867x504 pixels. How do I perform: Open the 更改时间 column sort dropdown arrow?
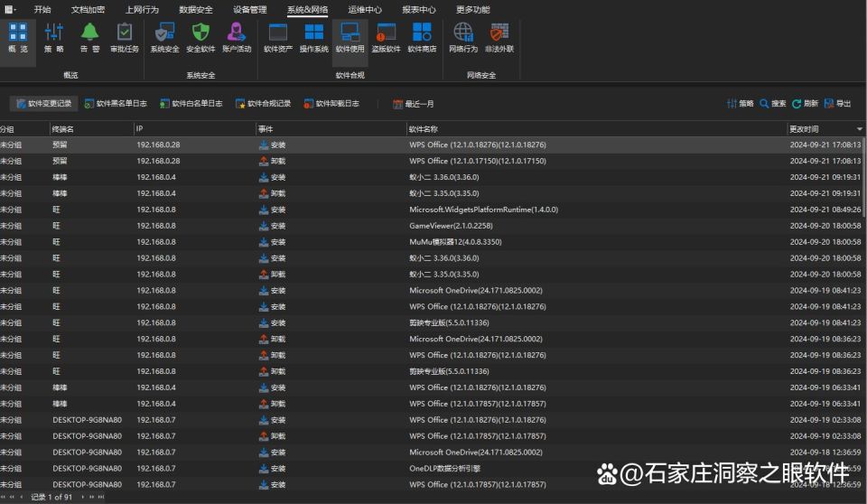coord(859,129)
